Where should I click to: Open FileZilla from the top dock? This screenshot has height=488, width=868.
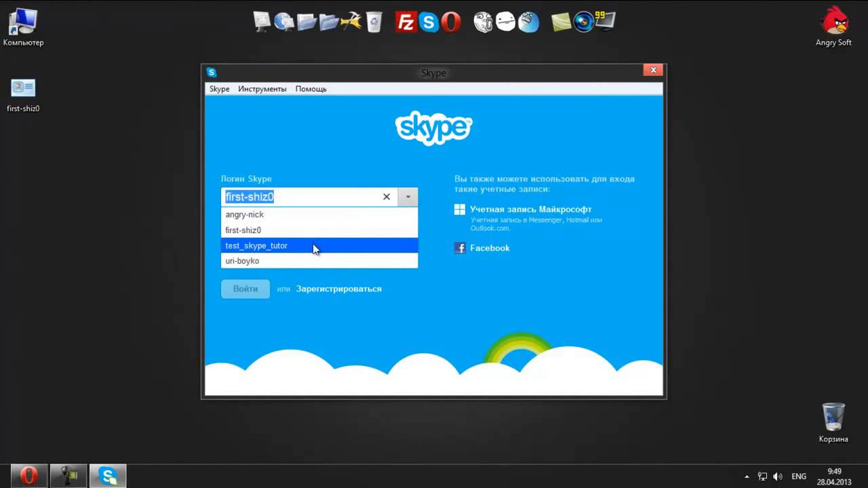(x=406, y=22)
